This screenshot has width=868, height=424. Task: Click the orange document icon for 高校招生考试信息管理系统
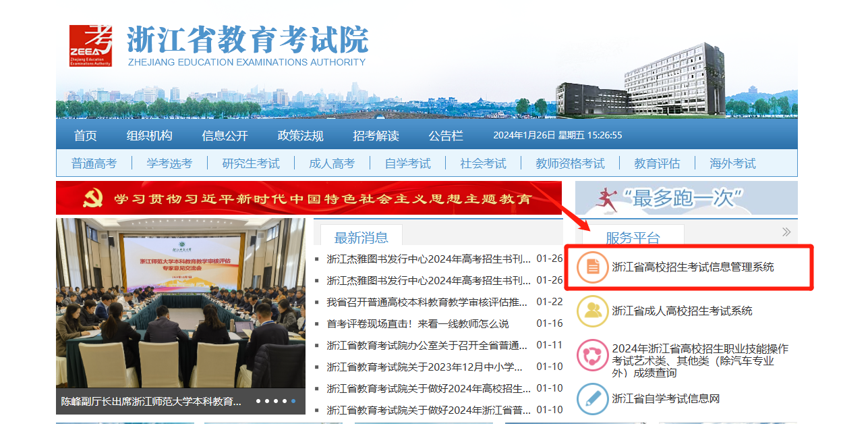[592, 267]
